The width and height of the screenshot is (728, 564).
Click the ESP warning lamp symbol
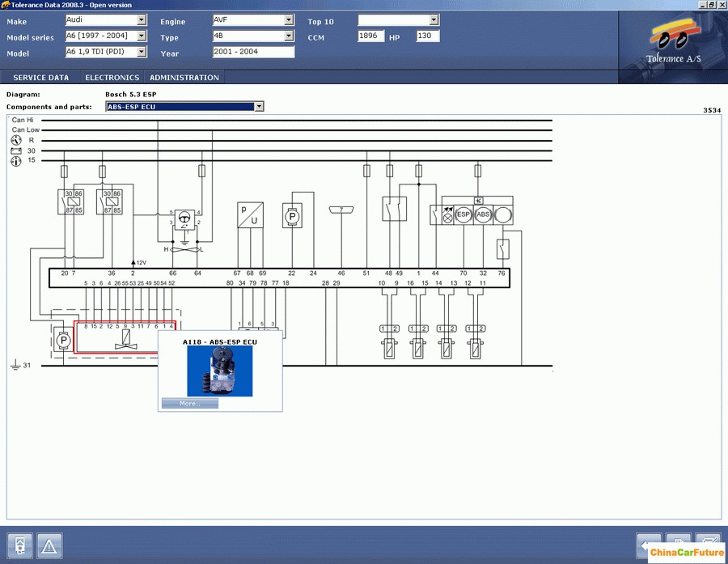tap(463, 215)
